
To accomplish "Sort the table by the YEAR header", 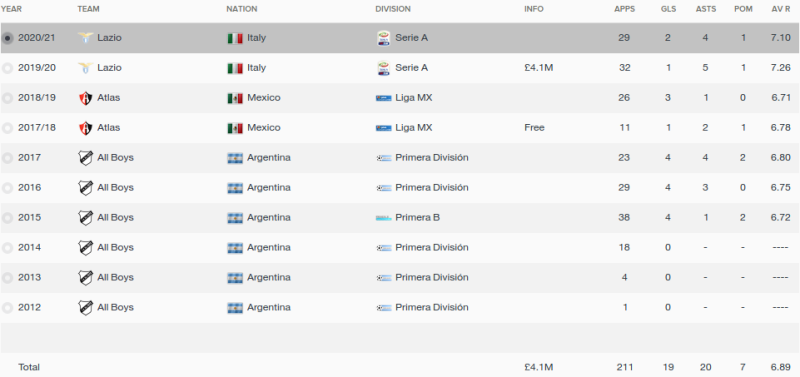I will tap(11, 9).
